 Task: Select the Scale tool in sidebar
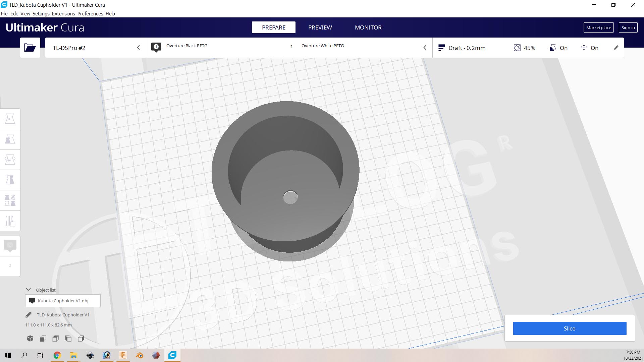[x=10, y=139]
